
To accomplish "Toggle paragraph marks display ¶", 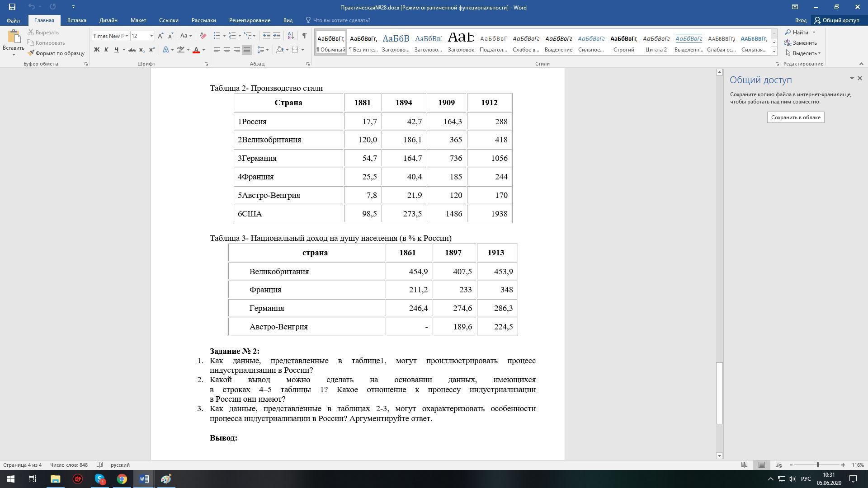I will pos(304,36).
